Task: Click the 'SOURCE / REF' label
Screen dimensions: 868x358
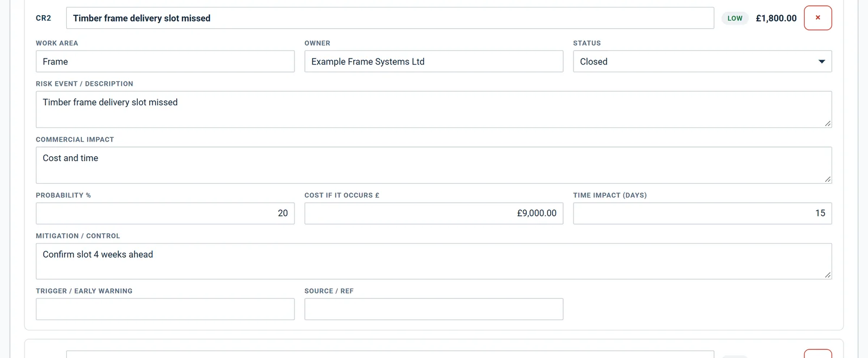Action: [329, 291]
